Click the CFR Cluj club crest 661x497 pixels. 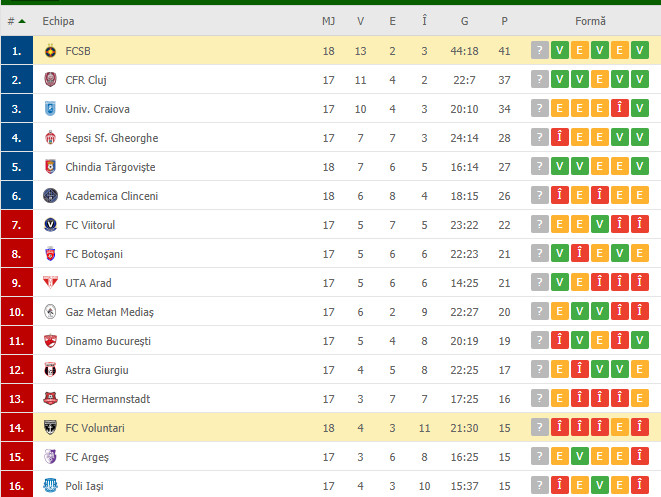pyautogui.click(x=50, y=80)
